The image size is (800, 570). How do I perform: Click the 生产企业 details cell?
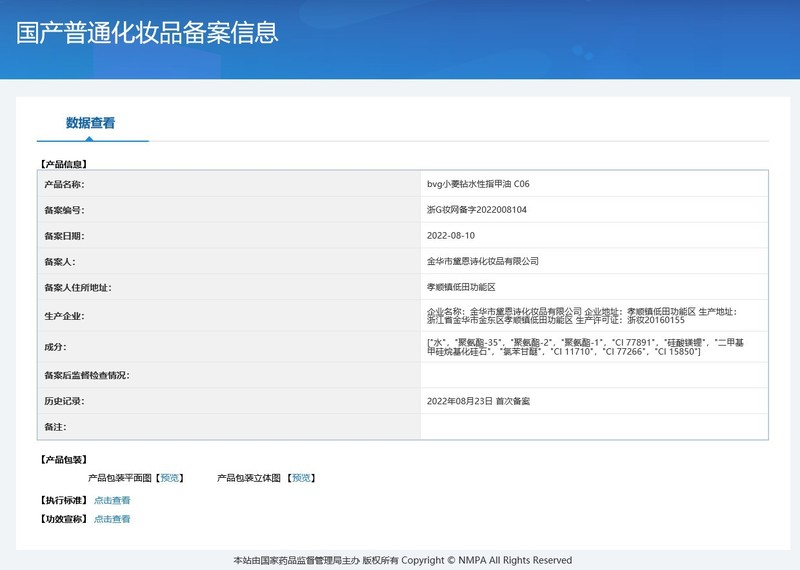pos(594,316)
